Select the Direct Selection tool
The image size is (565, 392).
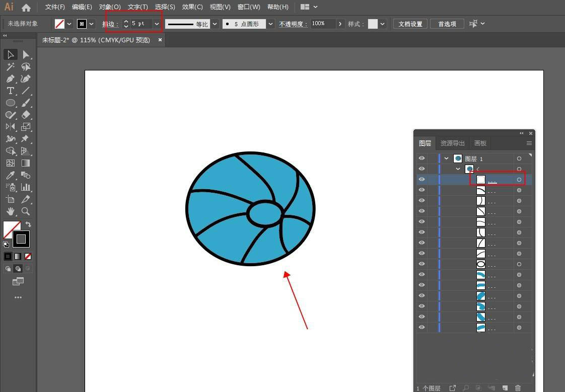click(x=26, y=55)
